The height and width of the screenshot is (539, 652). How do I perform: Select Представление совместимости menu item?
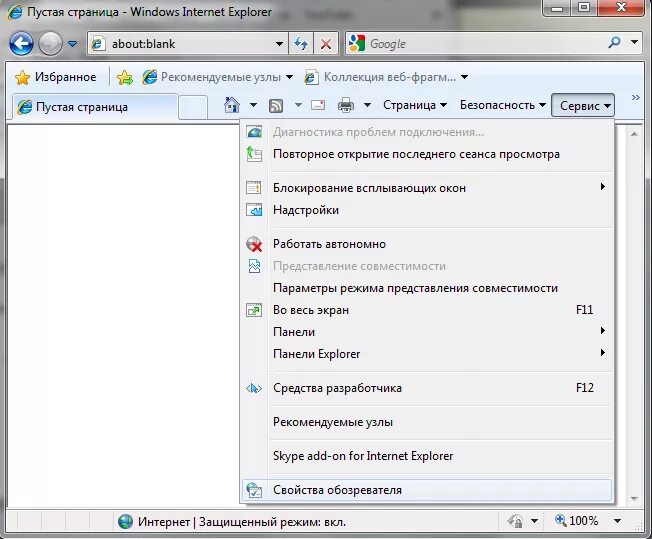pyautogui.click(x=426, y=266)
